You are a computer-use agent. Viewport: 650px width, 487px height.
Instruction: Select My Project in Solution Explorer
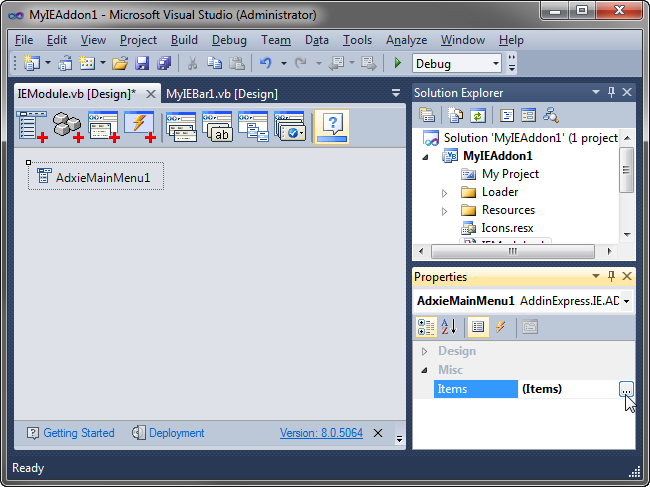point(510,174)
